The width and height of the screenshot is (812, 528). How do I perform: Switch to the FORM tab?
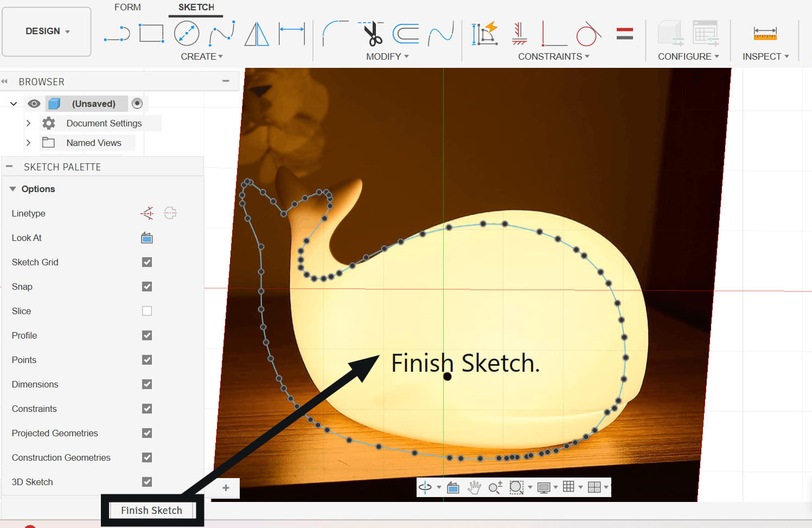(x=127, y=7)
